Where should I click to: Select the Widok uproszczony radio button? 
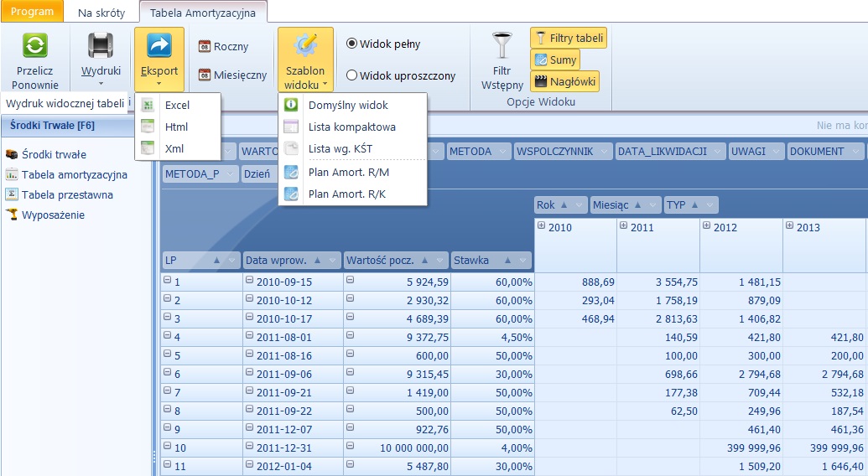[351, 75]
